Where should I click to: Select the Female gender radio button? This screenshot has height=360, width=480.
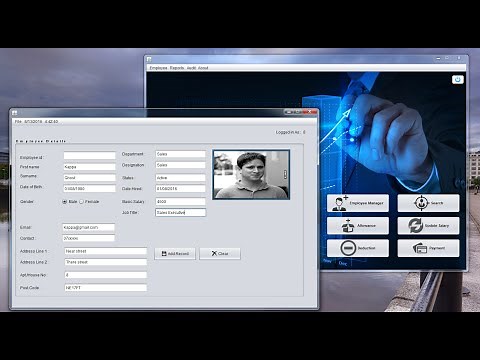[81, 202]
